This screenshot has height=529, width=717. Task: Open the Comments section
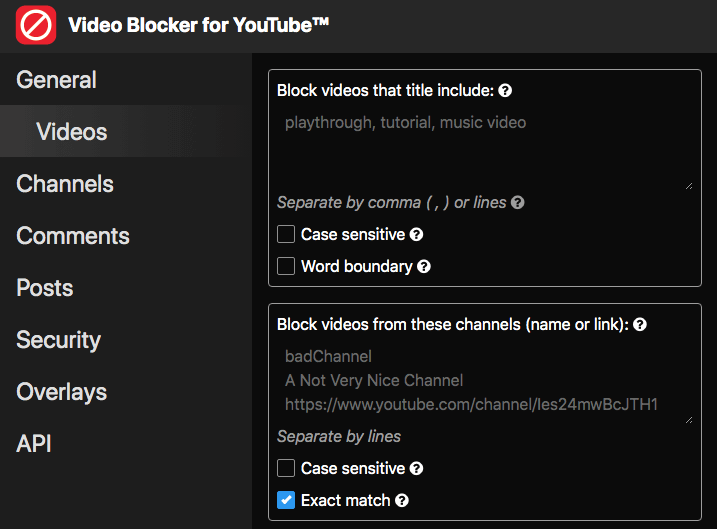tap(73, 236)
